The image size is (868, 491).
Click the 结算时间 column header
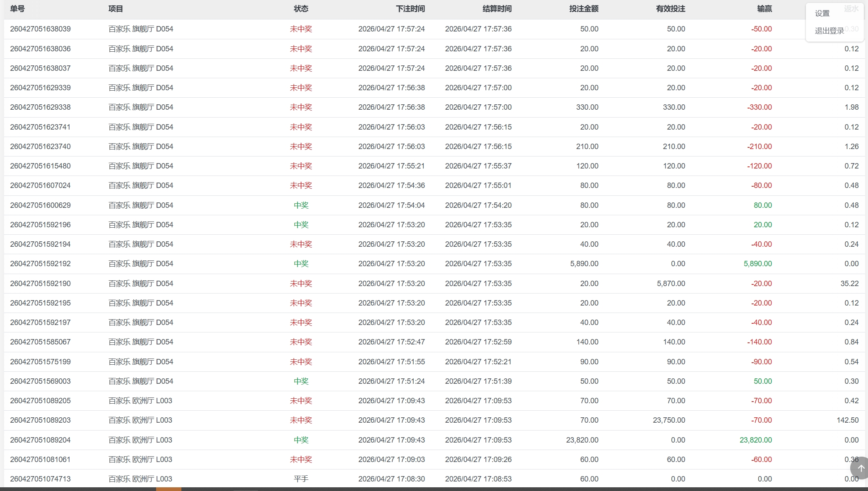coord(497,9)
